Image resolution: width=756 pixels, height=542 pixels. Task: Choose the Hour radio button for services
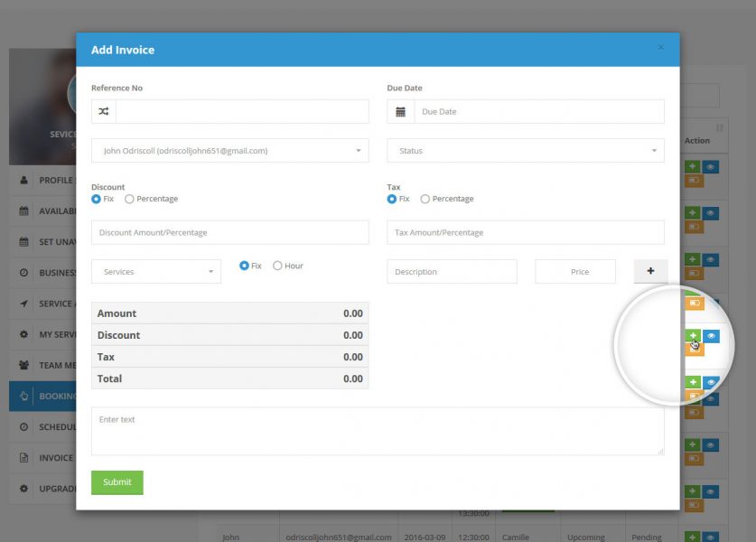[x=277, y=266]
